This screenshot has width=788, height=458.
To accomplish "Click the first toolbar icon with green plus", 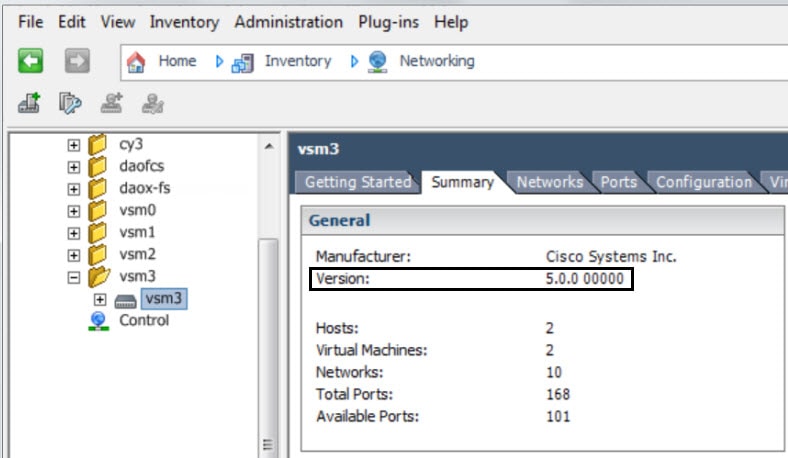I will [28, 102].
